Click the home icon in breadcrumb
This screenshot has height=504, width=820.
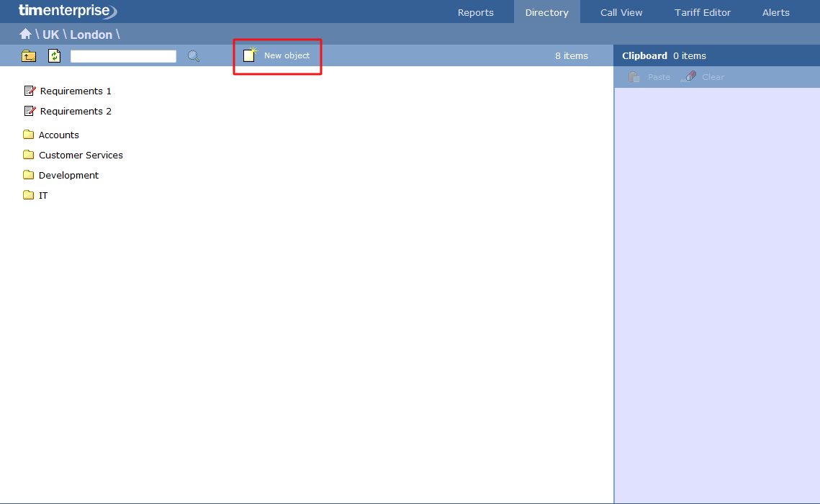pyautogui.click(x=25, y=34)
